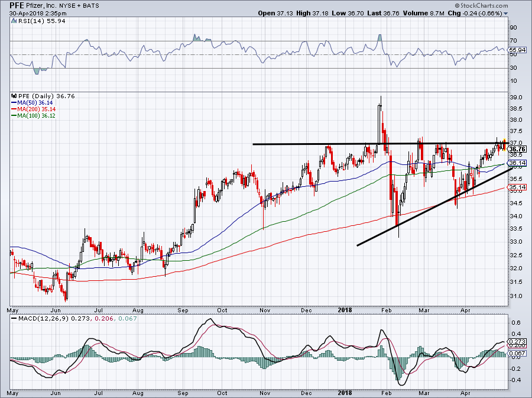The image size is (532, 398).
Task: Click the 0.273 MACD value tag
Action: point(517,342)
